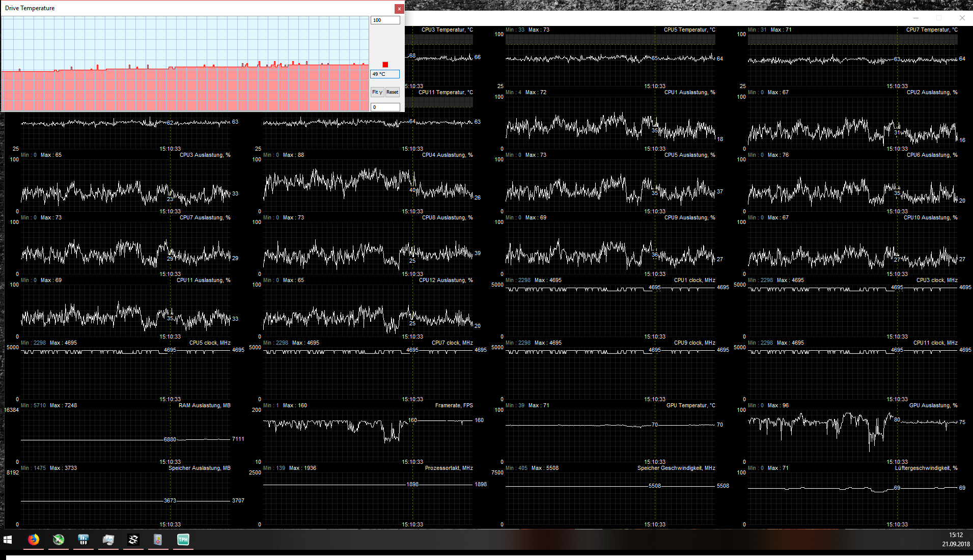The image size is (973, 560).
Task: Select the lower axis field showing 0
Action: [385, 107]
